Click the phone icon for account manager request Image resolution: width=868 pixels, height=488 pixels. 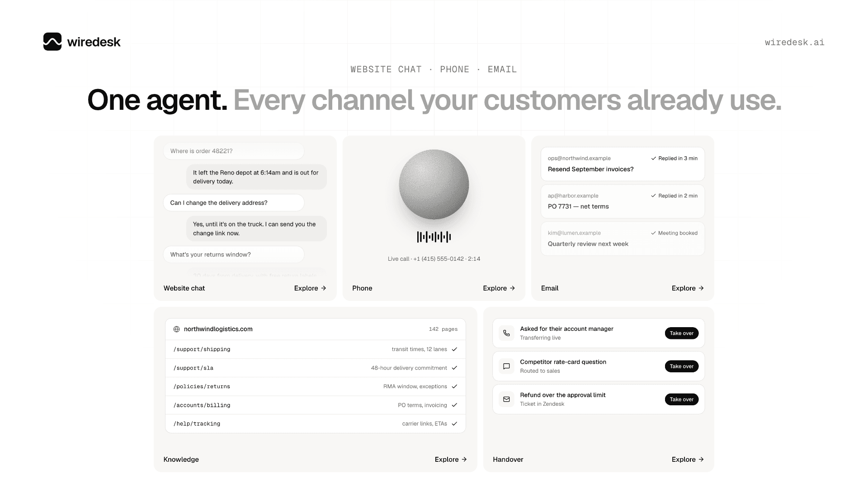coord(506,333)
